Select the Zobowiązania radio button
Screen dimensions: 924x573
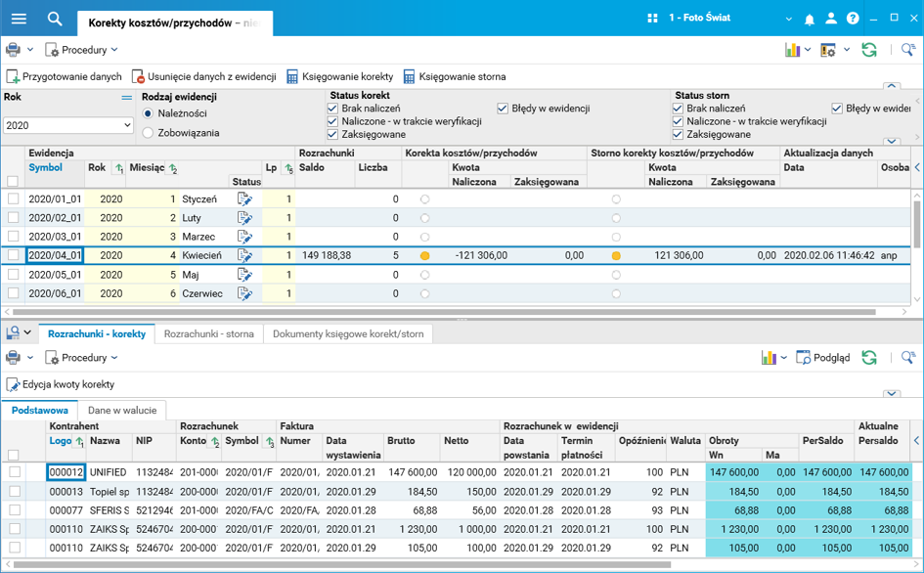[149, 133]
